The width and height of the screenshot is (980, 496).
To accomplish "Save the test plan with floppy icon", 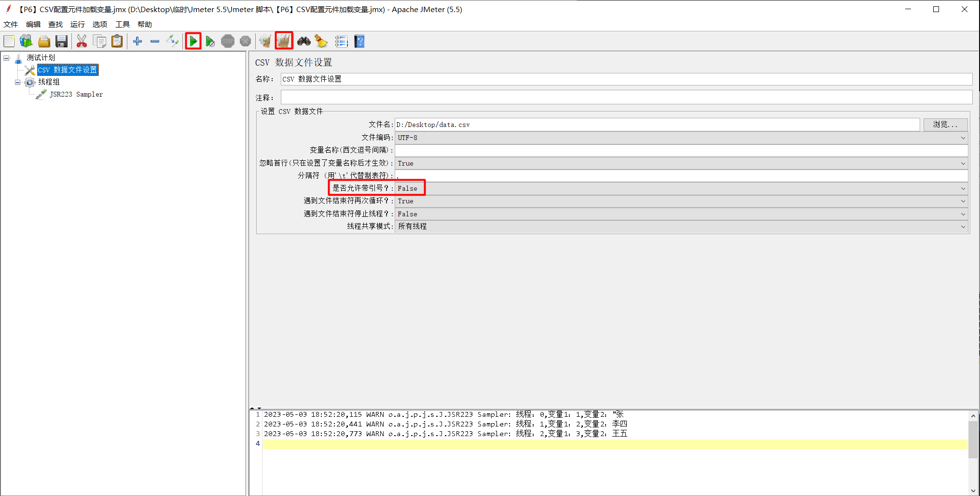I will point(61,42).
